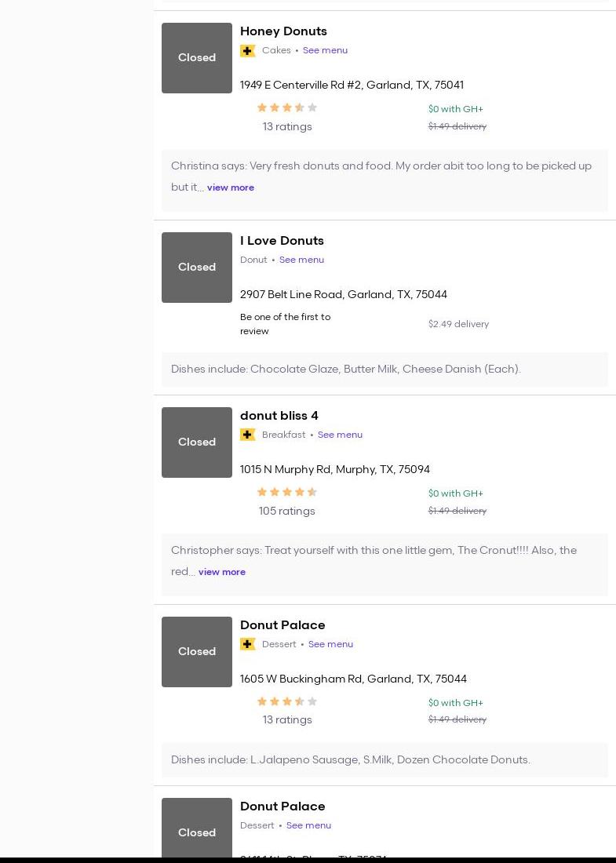Image resolution: width=616 pixels, height=863 pixels.
Task: Click Be one of the first to review
Action: [x=285, y=324]
